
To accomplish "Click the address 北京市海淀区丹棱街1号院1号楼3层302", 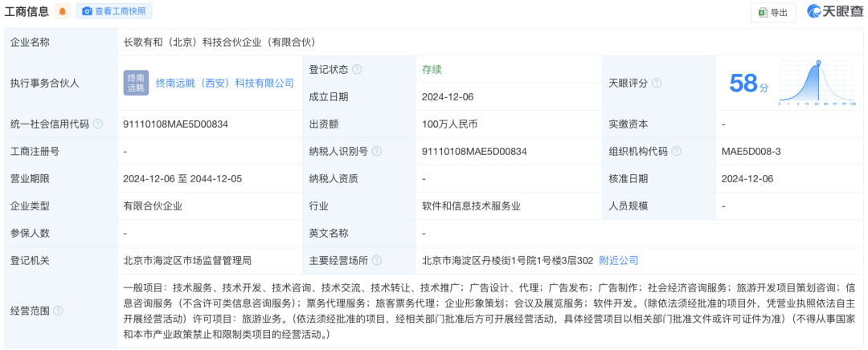I will tap(508, 260).
